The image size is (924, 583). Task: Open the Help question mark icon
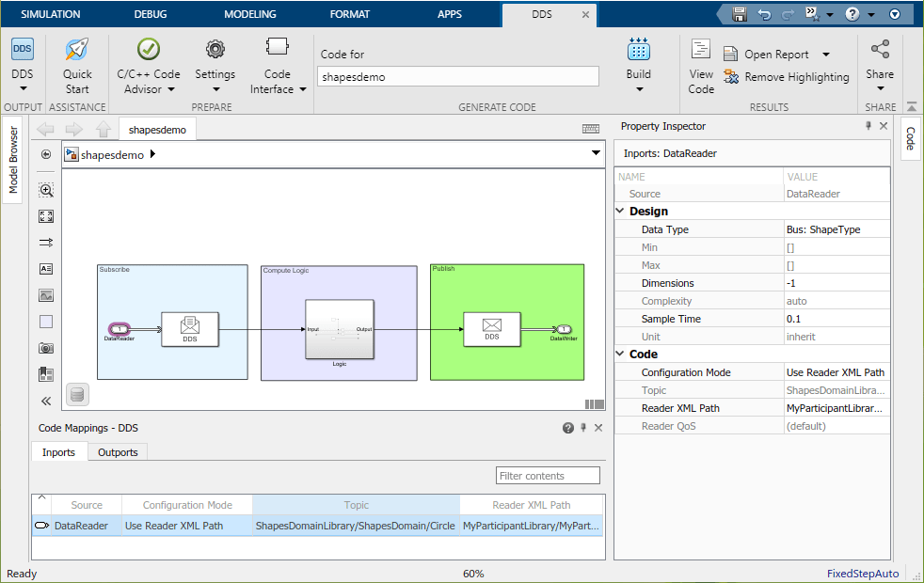[852, 14]
